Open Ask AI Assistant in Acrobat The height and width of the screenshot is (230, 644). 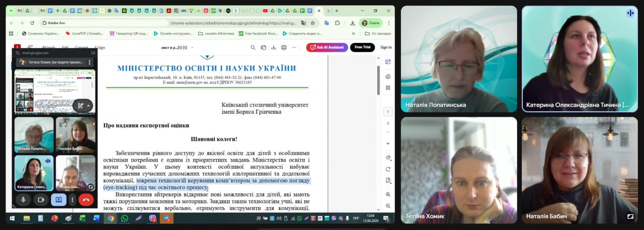click(x=327, y=47)
